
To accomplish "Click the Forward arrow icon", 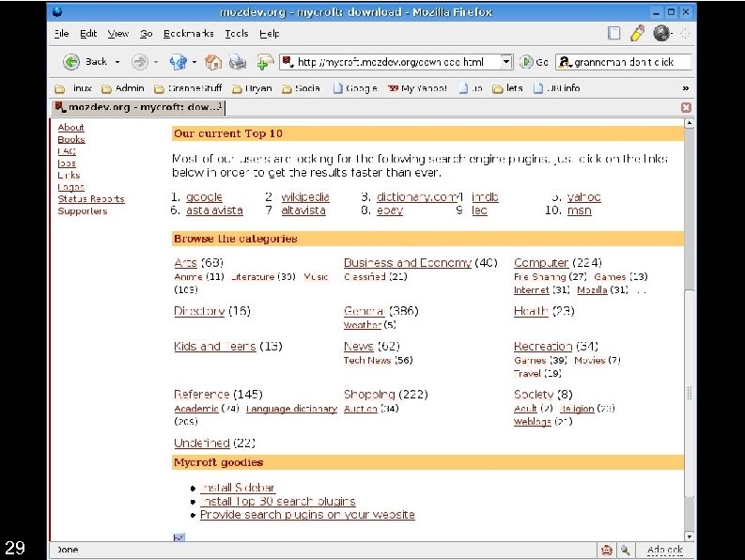I will point(140,62).
